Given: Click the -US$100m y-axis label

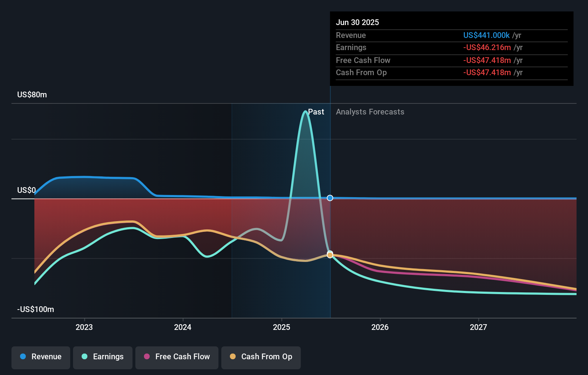Looking at the screenshot, I should (x=35, y=309).
